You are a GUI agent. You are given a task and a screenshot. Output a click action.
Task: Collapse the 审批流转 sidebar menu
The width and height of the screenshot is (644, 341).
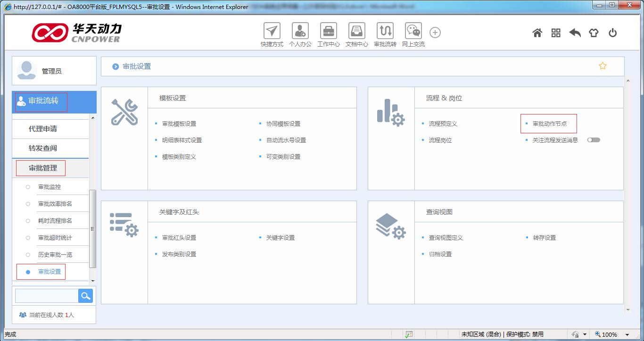point(43,102)
